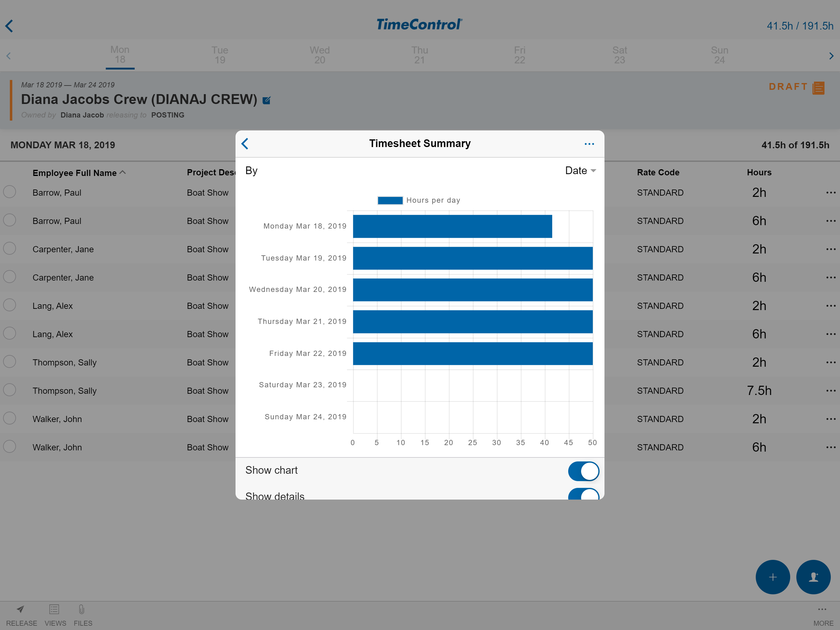
Task: Sort by Employee Full Name column header
Action: pyautogui.click(x=79, y=173)
